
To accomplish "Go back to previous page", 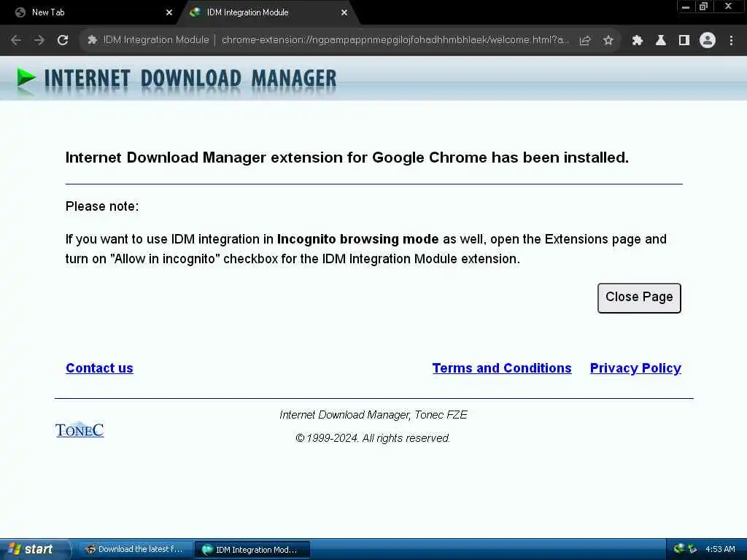I will pyautogui.click(x=16, y=41).
